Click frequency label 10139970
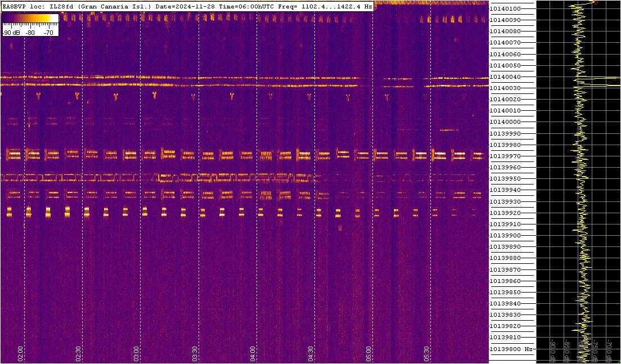 coord(505,156)
